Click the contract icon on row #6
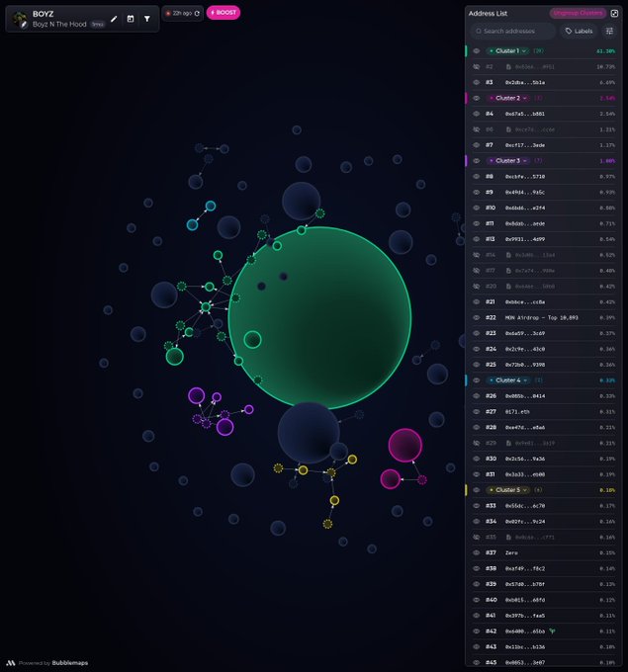 508,129
